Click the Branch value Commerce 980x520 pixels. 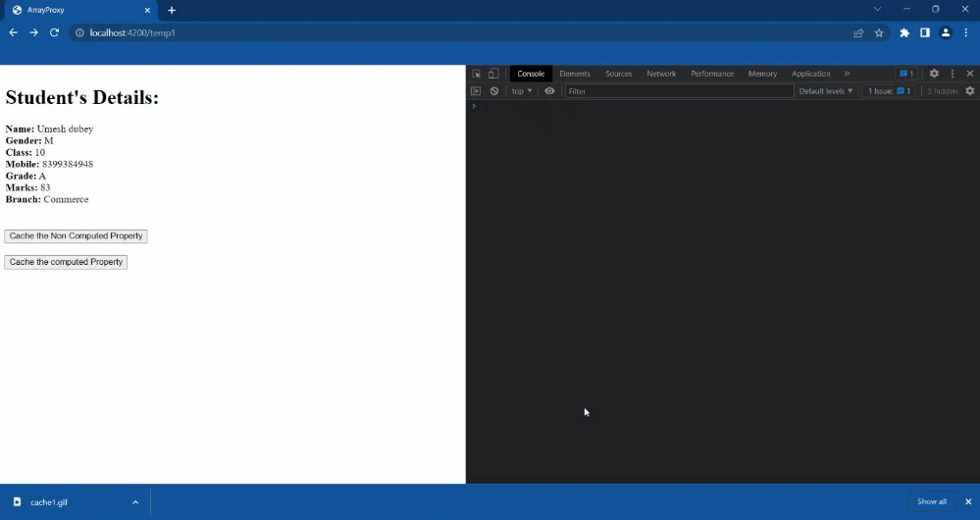click(x=67, y=200)
